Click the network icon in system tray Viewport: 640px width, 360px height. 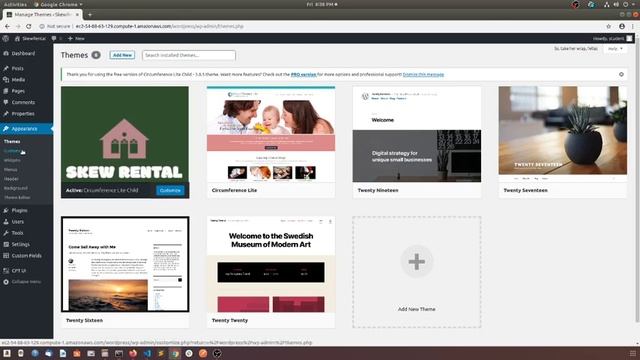click(607, 4)
